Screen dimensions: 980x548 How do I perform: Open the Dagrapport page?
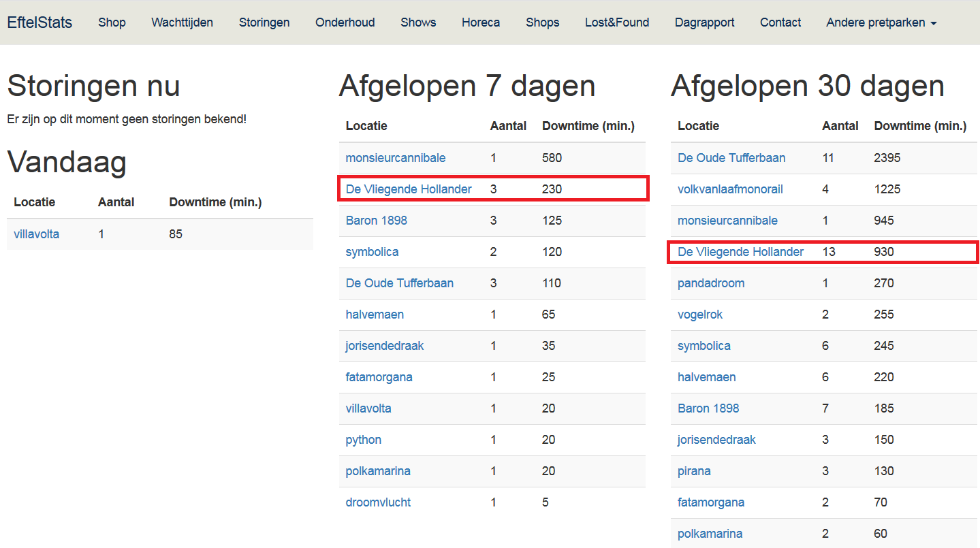pyautogui.click(x=704, y=22)
